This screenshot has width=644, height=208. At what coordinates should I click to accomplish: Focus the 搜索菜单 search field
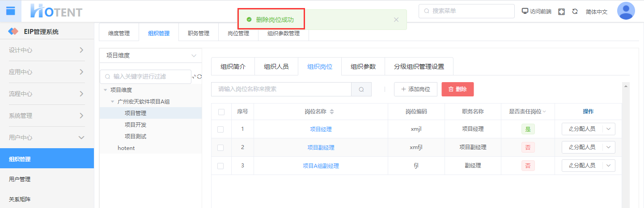click(x=466, y=11)
